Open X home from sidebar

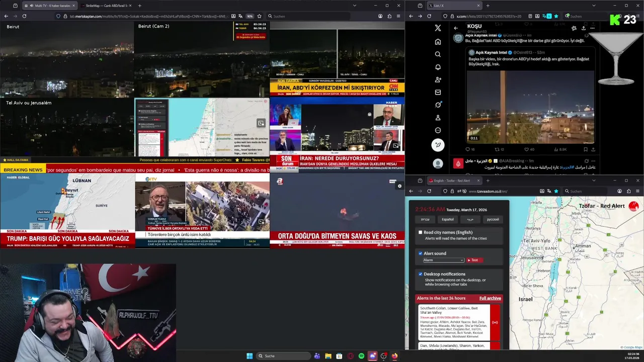438,42
